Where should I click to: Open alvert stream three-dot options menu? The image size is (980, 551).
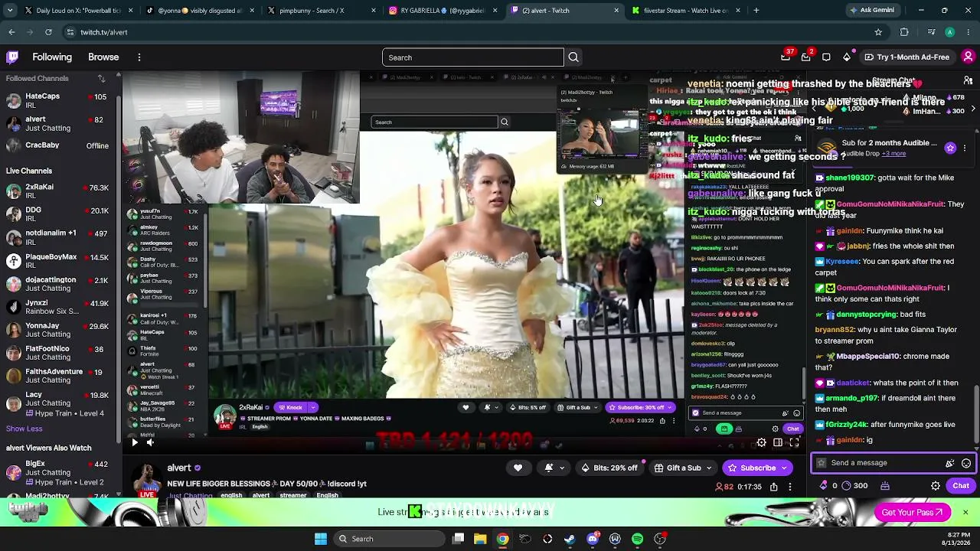click(x=790, y=487)
